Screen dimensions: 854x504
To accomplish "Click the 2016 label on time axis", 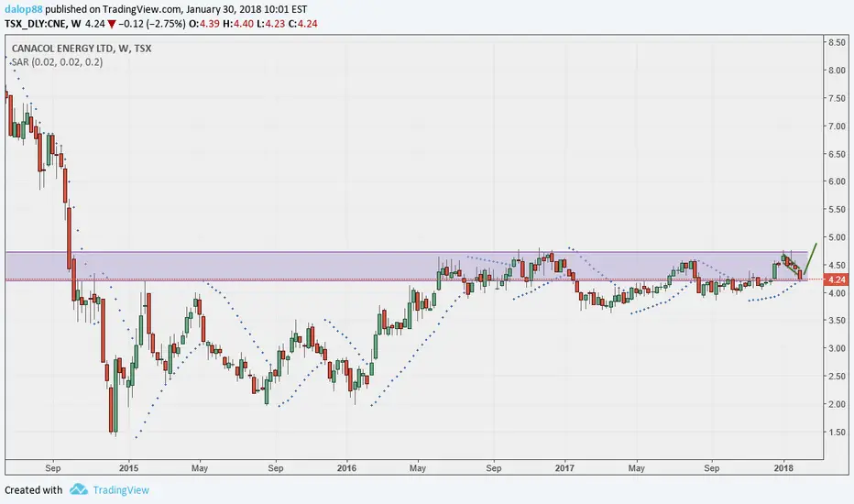I will pyautogui.click(x=346, y=468).
